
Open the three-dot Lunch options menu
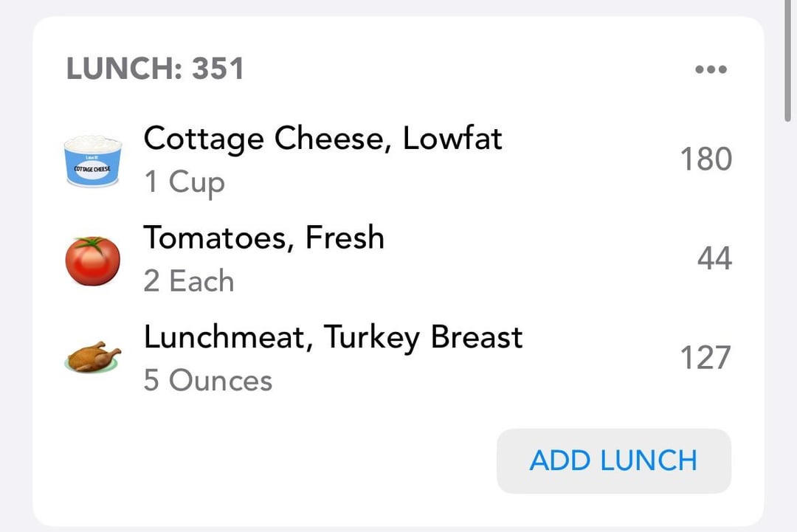click(711, 69)
